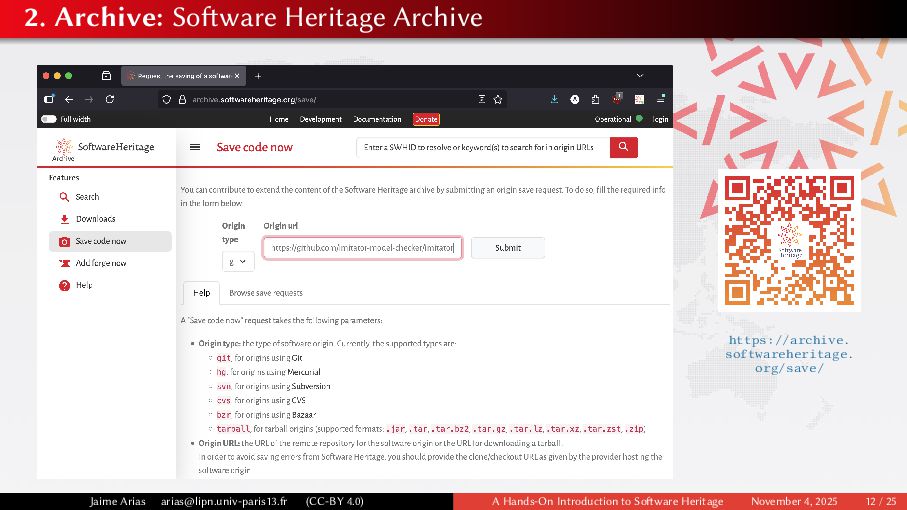Click the red extension icon with a badge
The width and height of the screenshot is (907, 510).
pyautogui.click(x=617, y=98)
